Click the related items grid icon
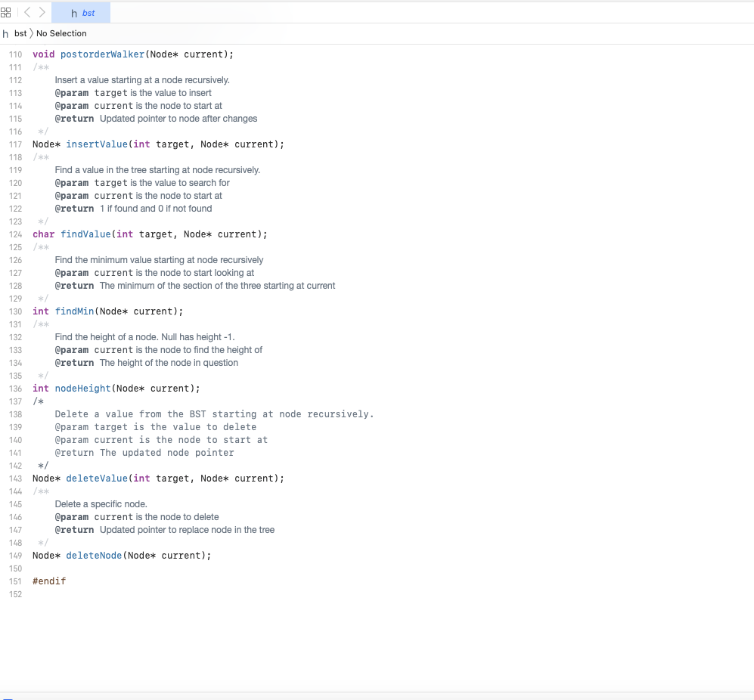 [x=6, y=11]
